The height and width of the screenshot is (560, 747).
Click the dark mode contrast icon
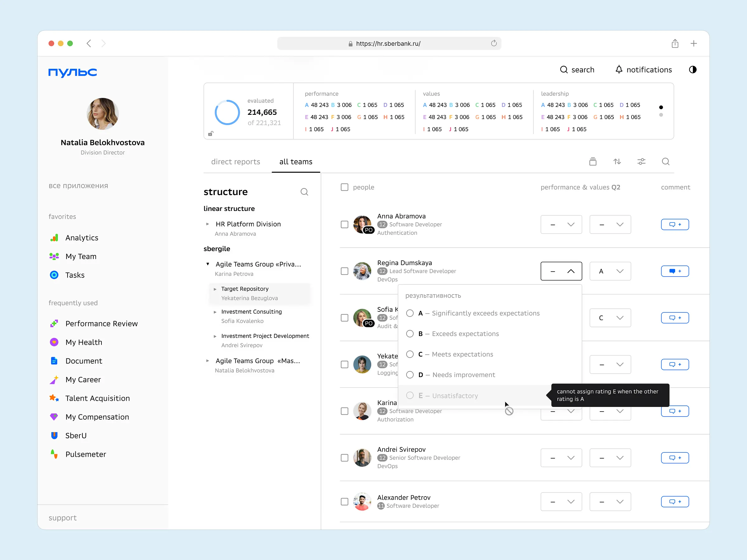click(x=692, y=70)
